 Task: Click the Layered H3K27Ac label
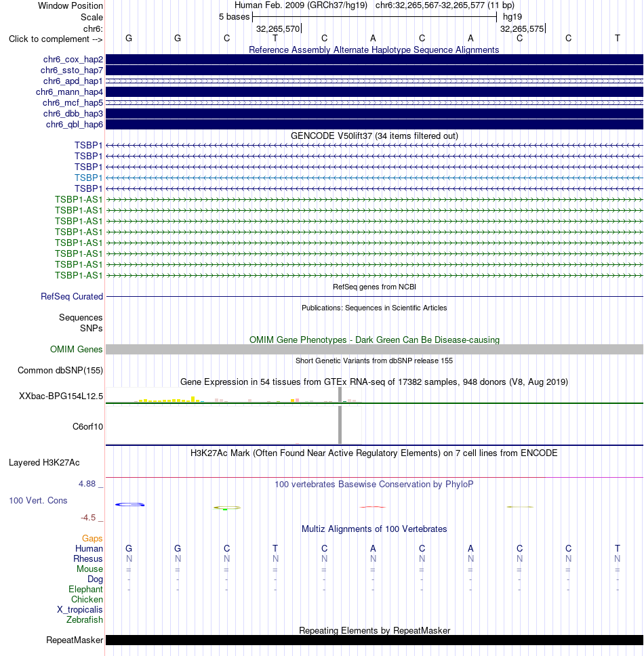tap(44, 462)
